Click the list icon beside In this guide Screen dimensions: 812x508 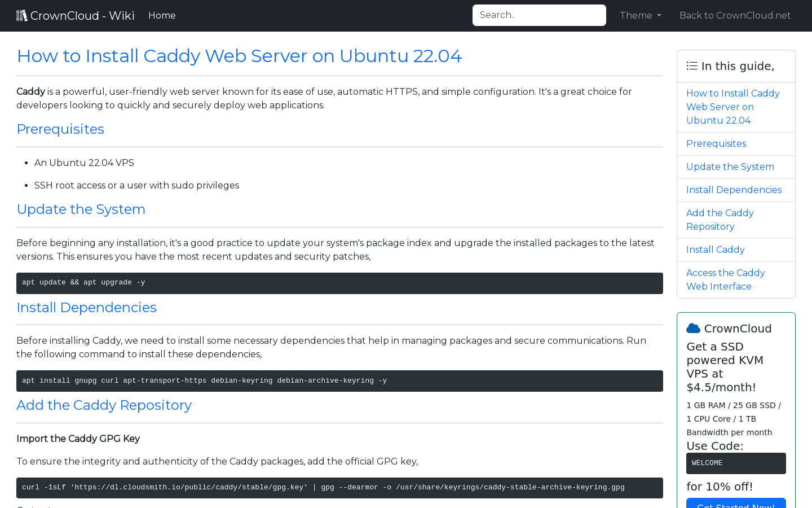tap(692, 66)
